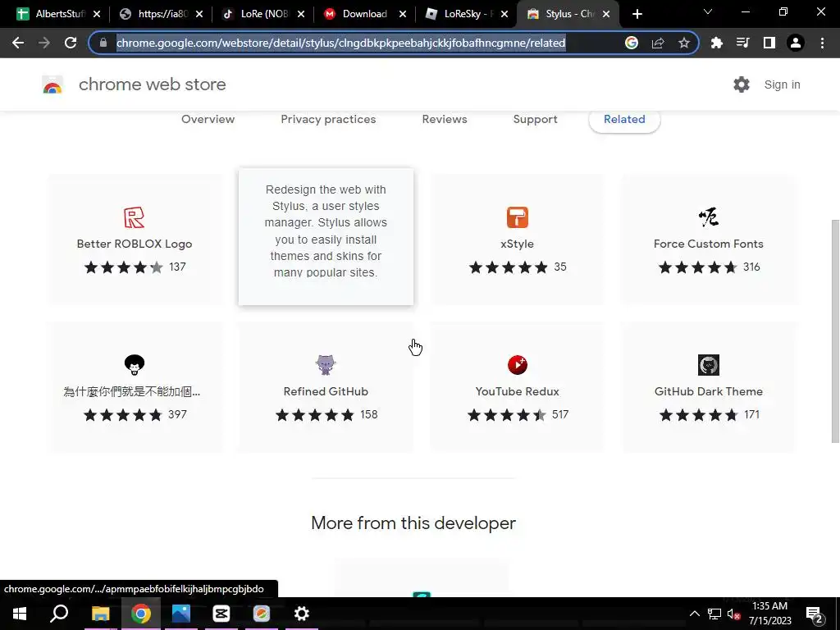Open CapCut from the taskbar
The image size is (840, 630).
coord(221,614)
